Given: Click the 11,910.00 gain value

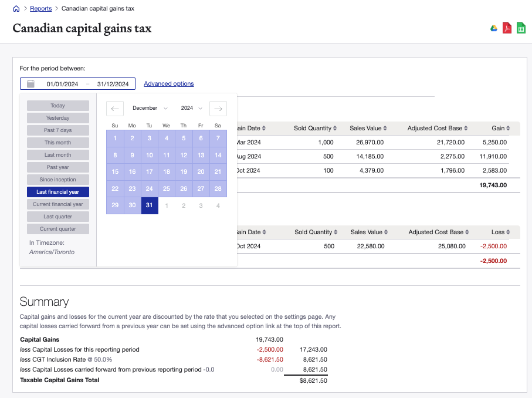Looking at the screenshot, I should coord(493,157).
